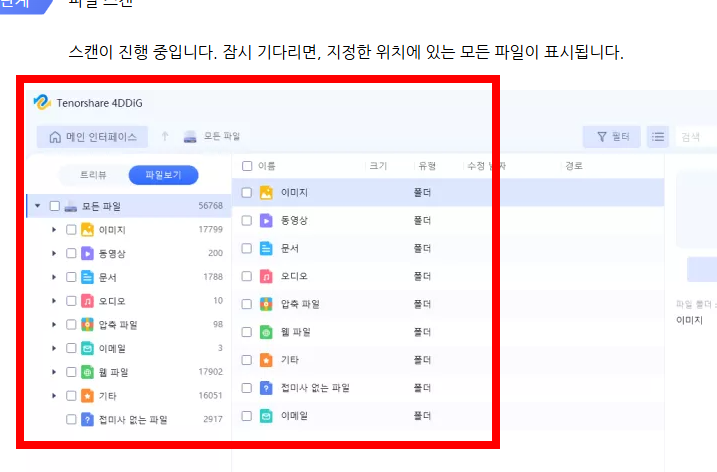Check the 오디오 tree checkbox
Viewport: 717px width, 472px height.
click(x=71, y=301)
